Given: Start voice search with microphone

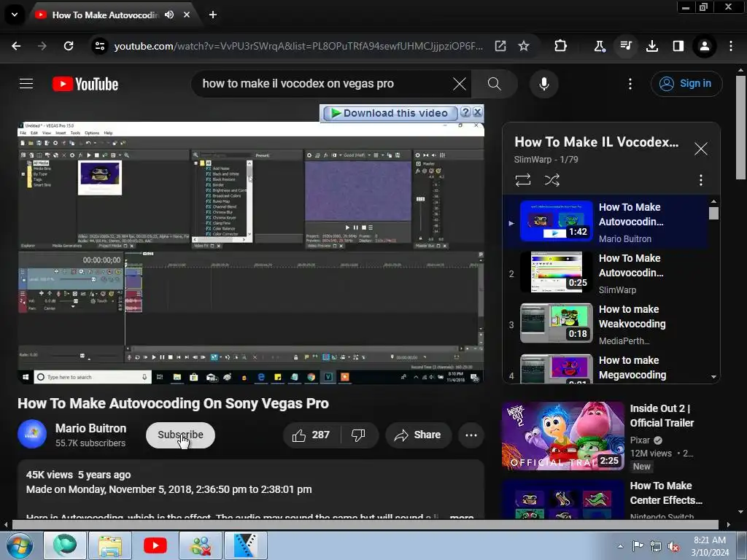Looking at the screenshot, I should (544, 84).
